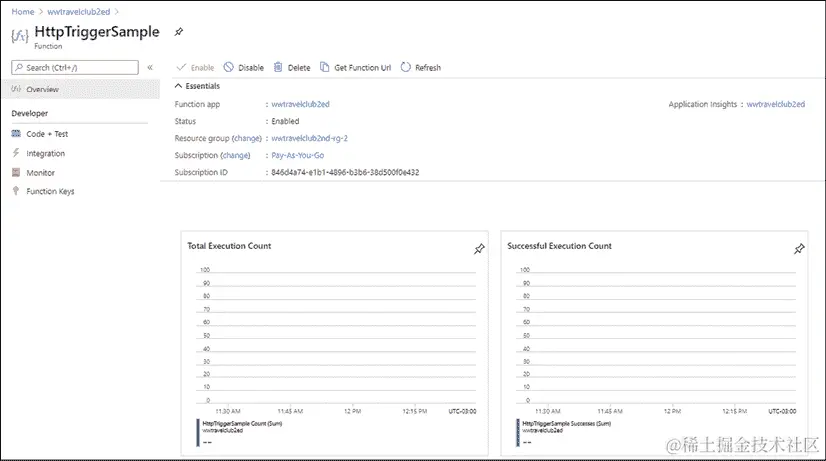Open Application Insights wwtravelclub2ed link
Screen dimensions: 826x461
click(775, 104)
